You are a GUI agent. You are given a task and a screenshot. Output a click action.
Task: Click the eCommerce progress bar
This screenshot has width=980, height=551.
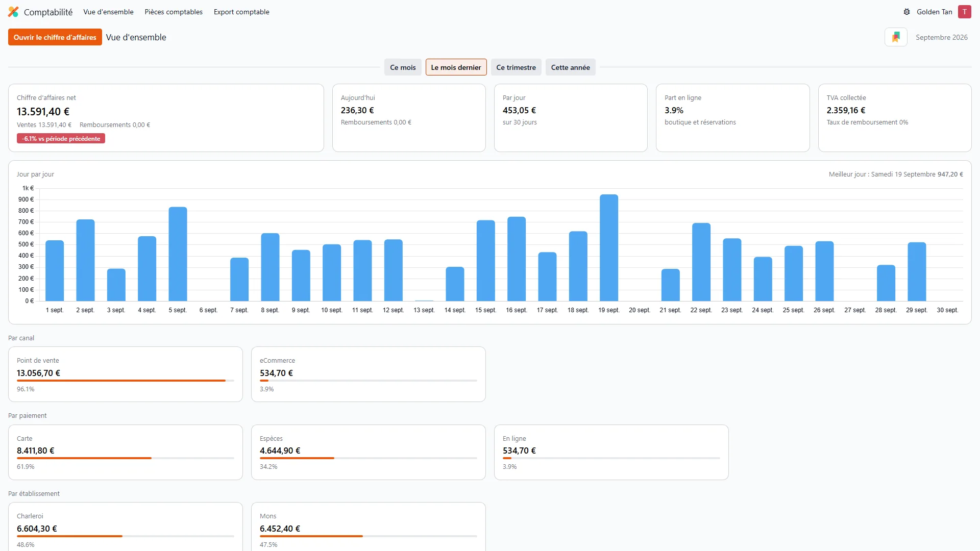pyautogui.click(x=369, y=381)
